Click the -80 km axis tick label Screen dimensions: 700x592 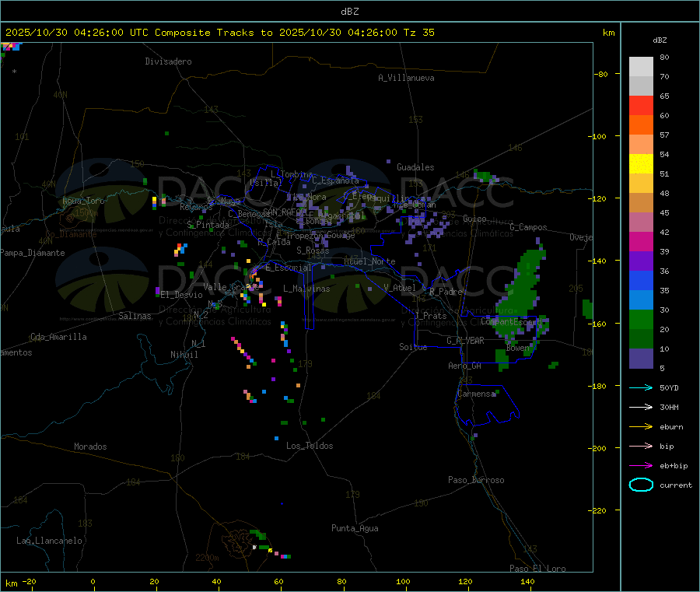pyautogui.click(x=600, y=74)
